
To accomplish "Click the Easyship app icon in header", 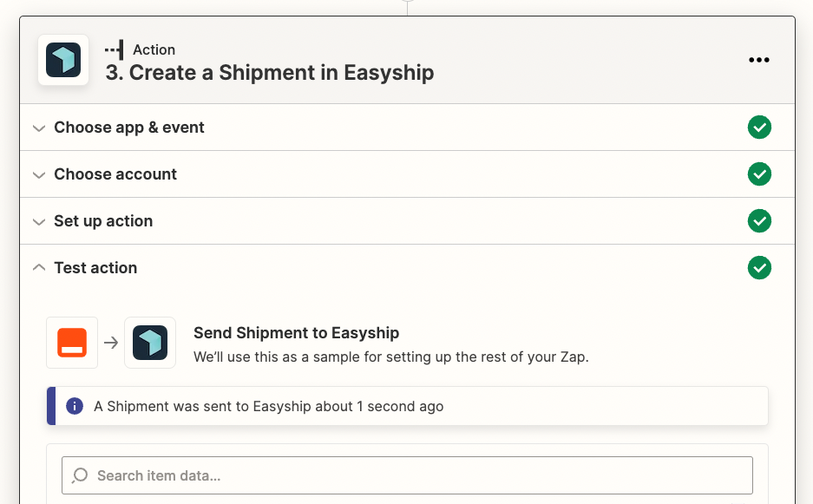I will click(63, 60).
